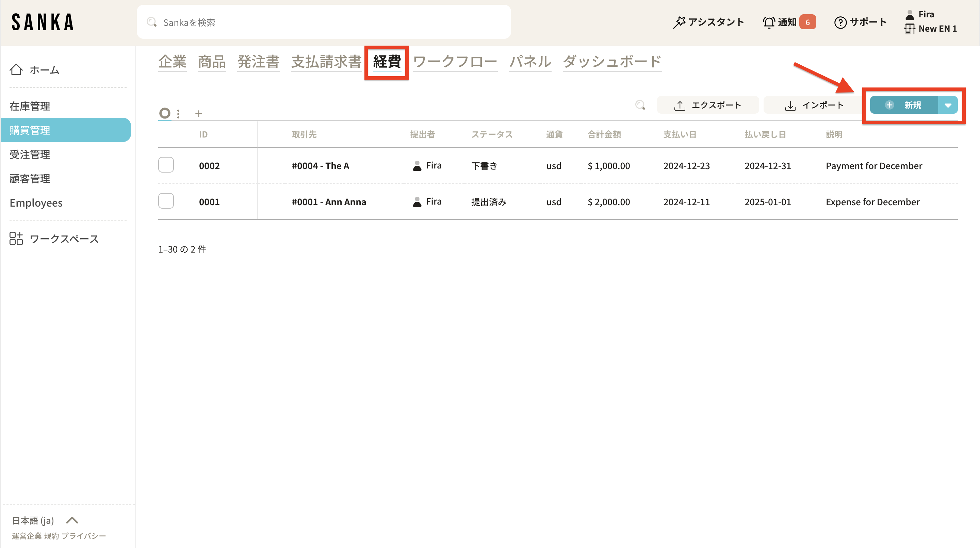The width and height of the screenshot is (980, 548).
Task: Click the Support question mark icon
Action: point(840,22)
